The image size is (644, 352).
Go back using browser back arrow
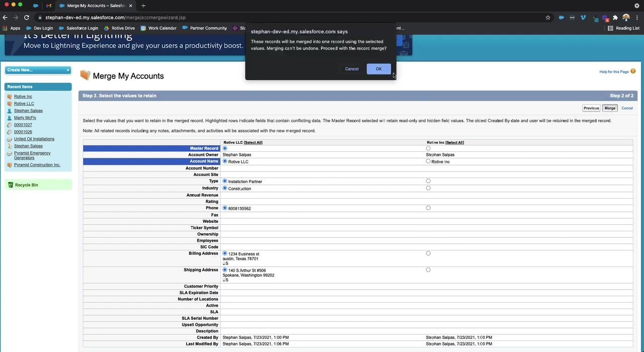click(x=5, y=18)
